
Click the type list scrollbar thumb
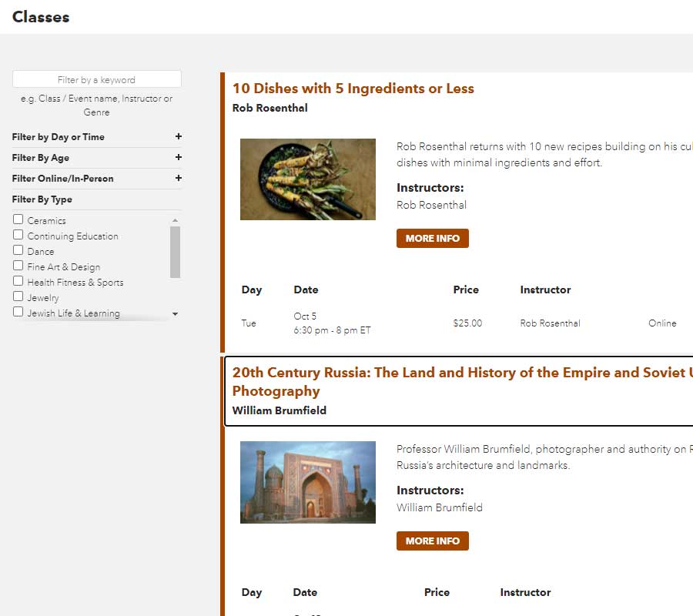[175, 252]
